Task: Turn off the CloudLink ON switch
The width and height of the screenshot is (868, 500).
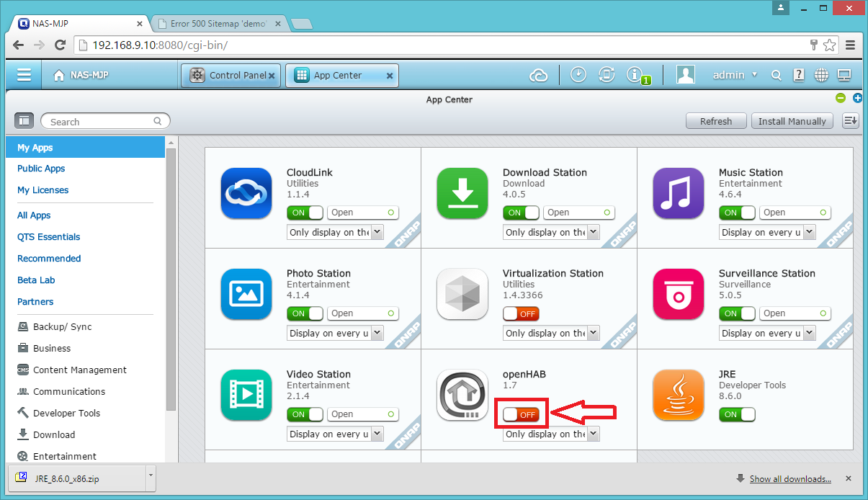Action: click(x=305, y=213)
